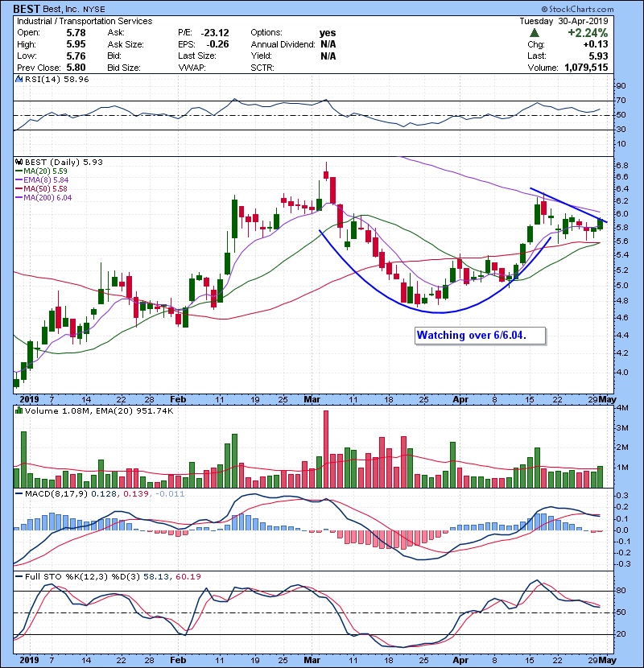Click the RSI(14) legend line icon
644x668 pixels.
[19, 80]
